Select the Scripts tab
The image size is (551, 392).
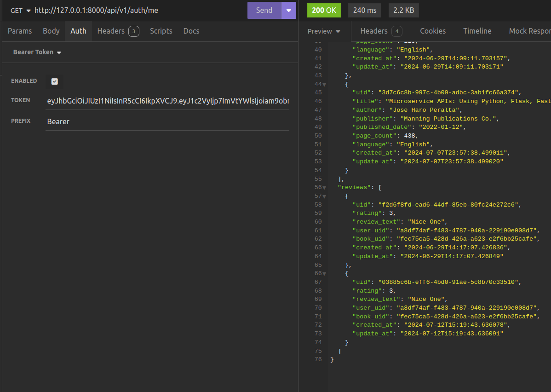161,31
